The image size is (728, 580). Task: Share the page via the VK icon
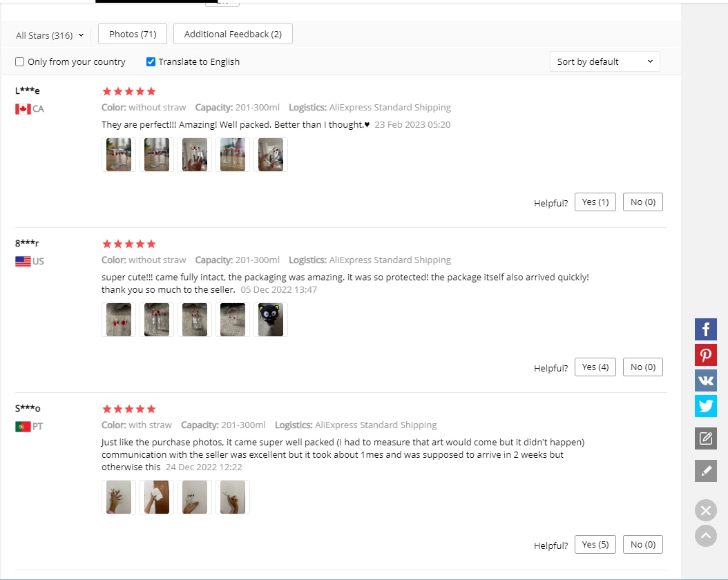[706, 380]
